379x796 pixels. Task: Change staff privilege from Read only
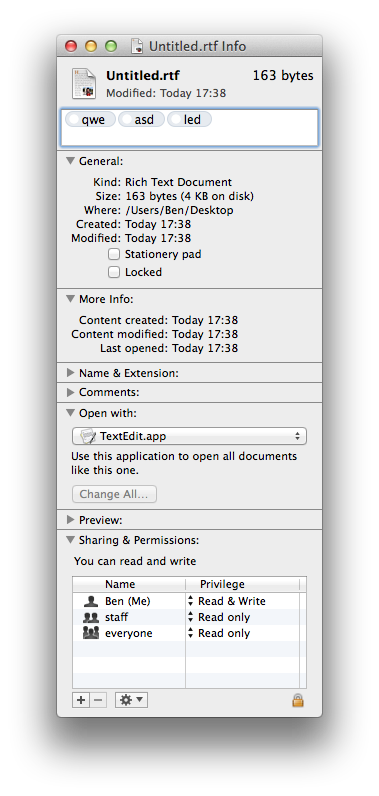(x=219, y=617)
